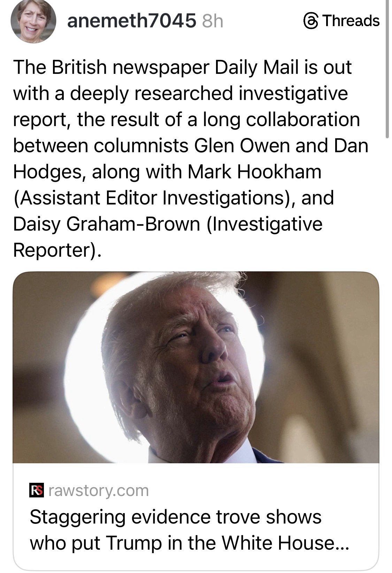Tap the '(Assistant Editor Investigations)' text
The image size is (392, 573).
(153, 198)
